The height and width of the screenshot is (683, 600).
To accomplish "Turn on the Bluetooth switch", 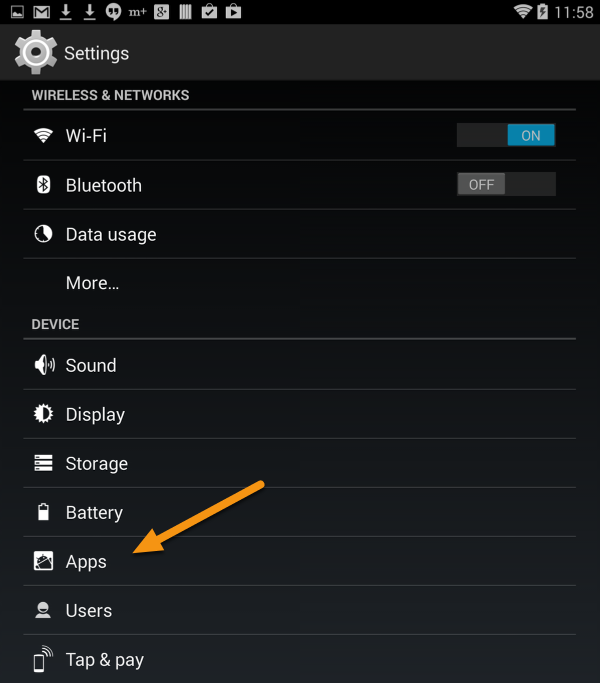I will [506, 184].
